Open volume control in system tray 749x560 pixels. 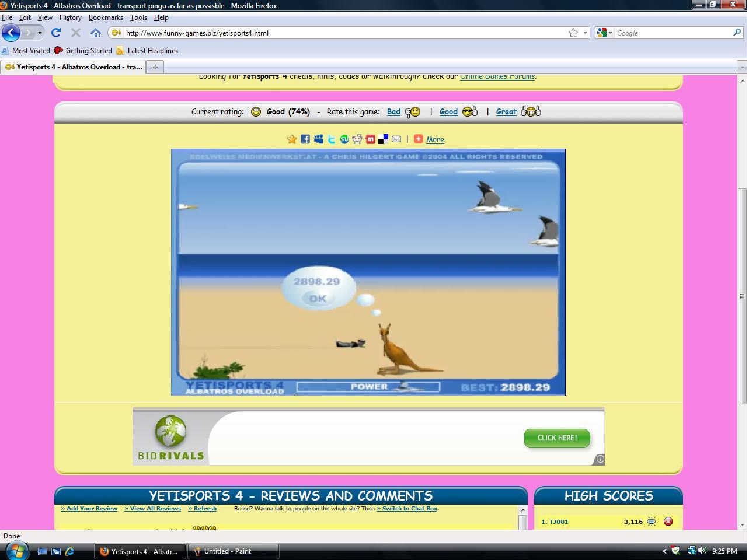tap(702, 550)
